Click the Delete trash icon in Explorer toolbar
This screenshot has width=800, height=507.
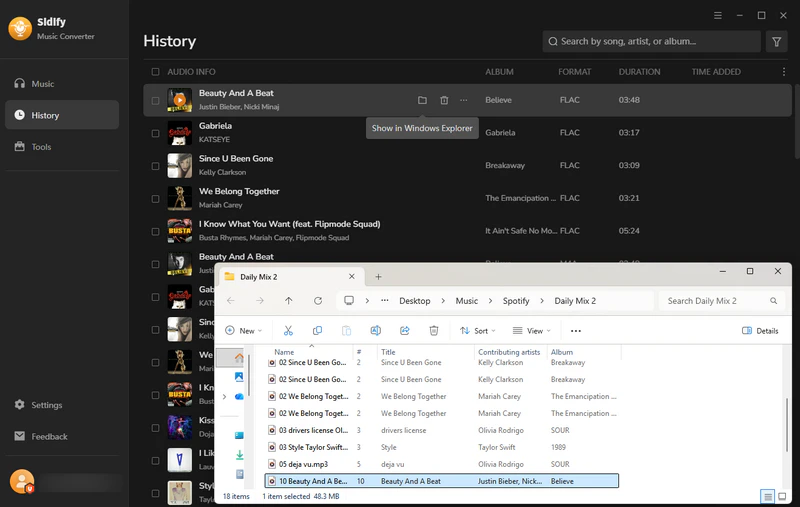434,331
